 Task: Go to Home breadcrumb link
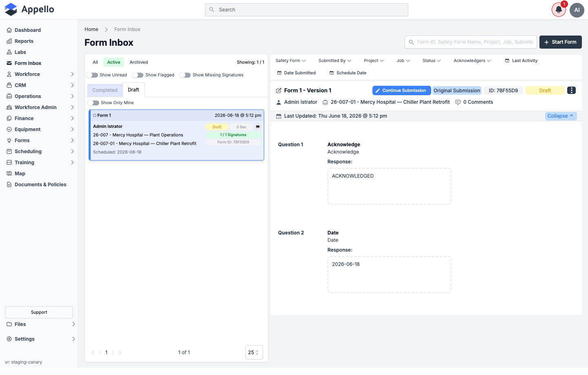tap(91, 29)
